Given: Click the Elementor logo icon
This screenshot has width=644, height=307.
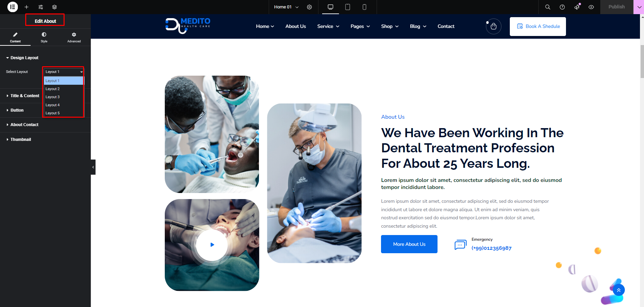Looking at the screenshot, I should click(12, 7).
